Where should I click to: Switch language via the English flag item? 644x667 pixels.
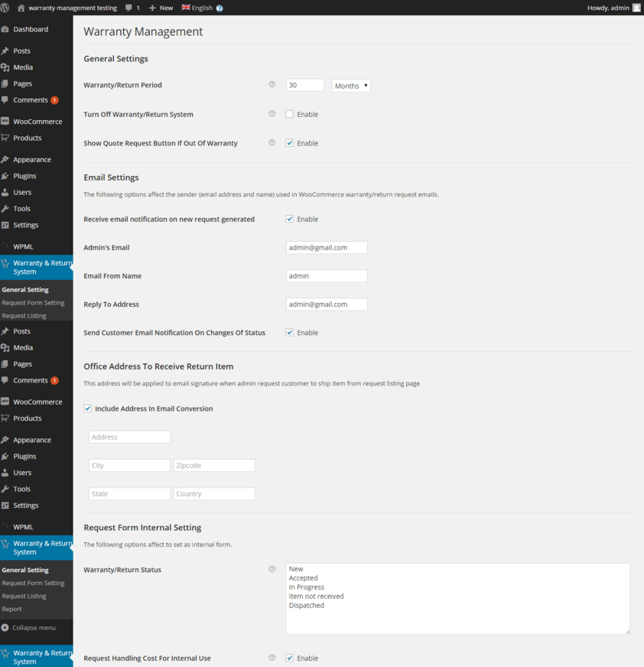coord(197,8)
